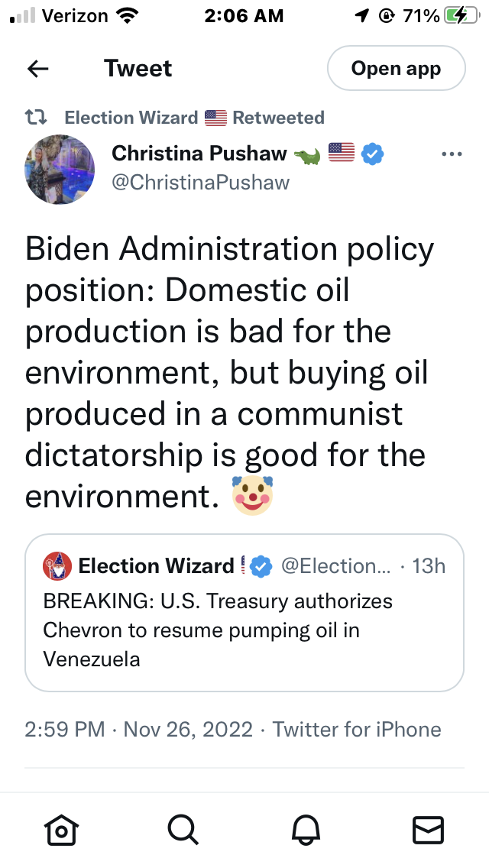This screenshot has height=868, width=489.
Task: Open Messages envelope icon
Action: (x=428, y=830)
